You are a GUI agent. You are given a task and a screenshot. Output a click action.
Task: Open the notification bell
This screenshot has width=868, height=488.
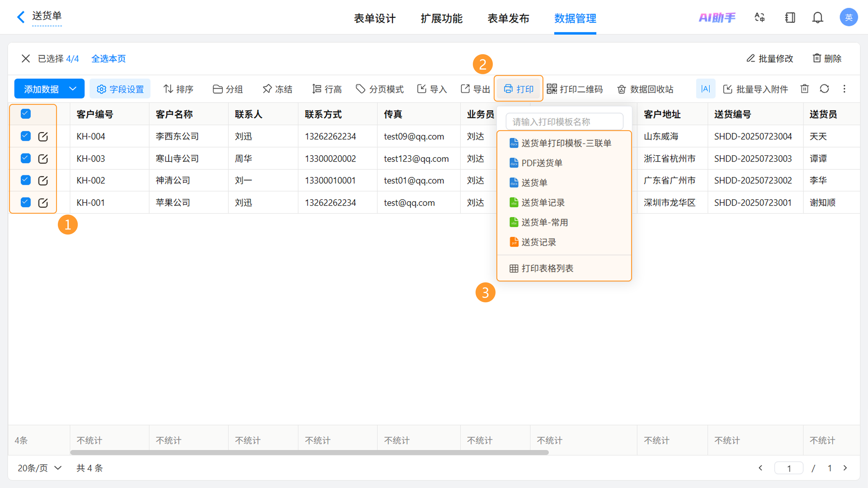click(x=817, y=17)
